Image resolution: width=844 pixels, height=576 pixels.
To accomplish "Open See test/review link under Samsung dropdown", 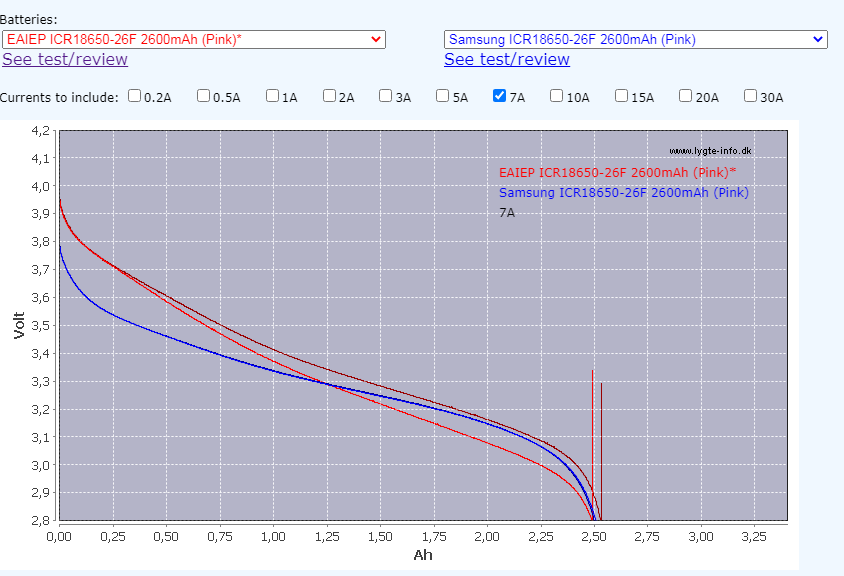I will 507,59.
